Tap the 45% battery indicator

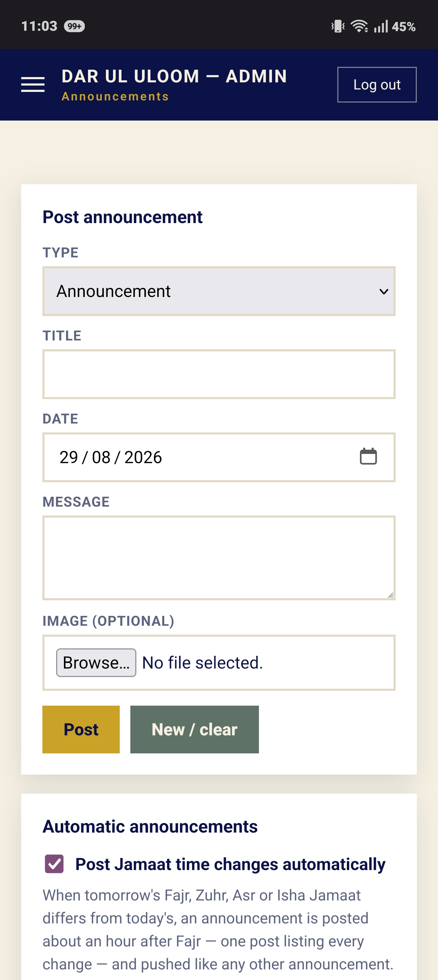403,27
